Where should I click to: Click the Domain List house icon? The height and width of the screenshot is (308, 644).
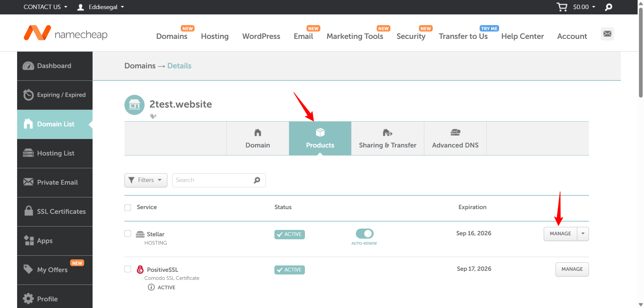(x=28, y=124)
